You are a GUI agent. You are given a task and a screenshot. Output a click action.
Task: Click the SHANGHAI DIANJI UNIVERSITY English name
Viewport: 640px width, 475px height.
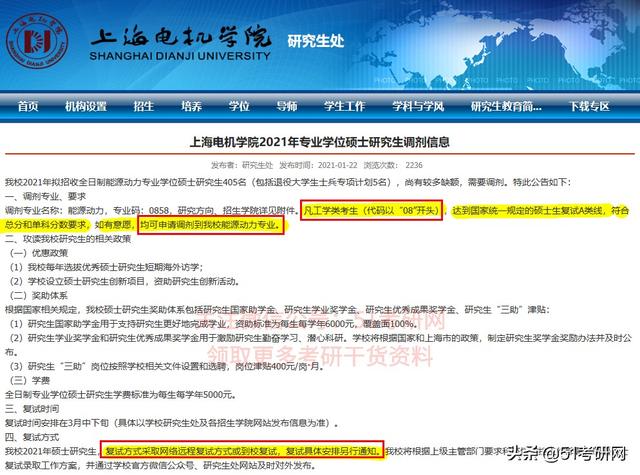(x=180, y=56)
